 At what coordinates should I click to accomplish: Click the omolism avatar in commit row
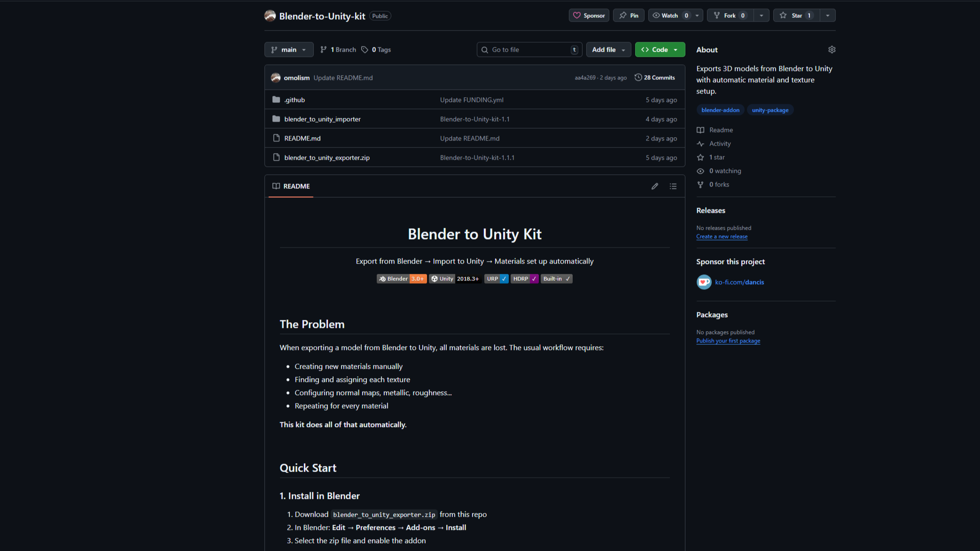coord(276,78)
